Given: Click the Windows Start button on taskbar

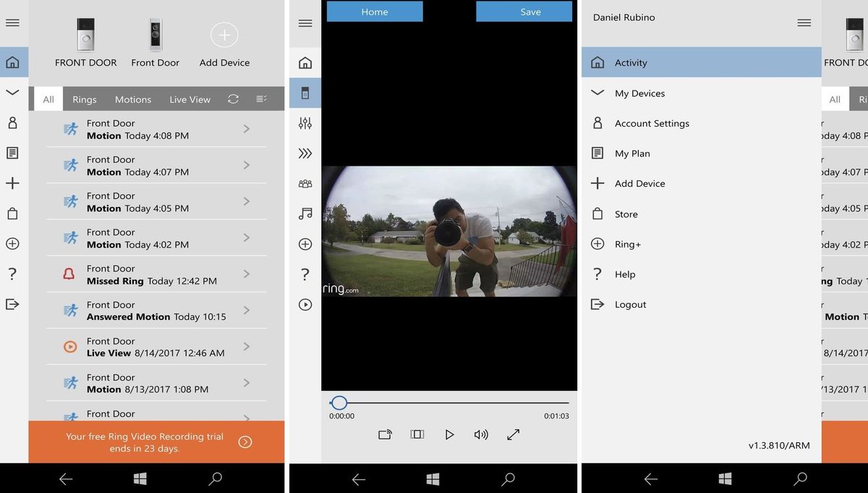Looking at the screenshot, I should click(x=140, y=479).
